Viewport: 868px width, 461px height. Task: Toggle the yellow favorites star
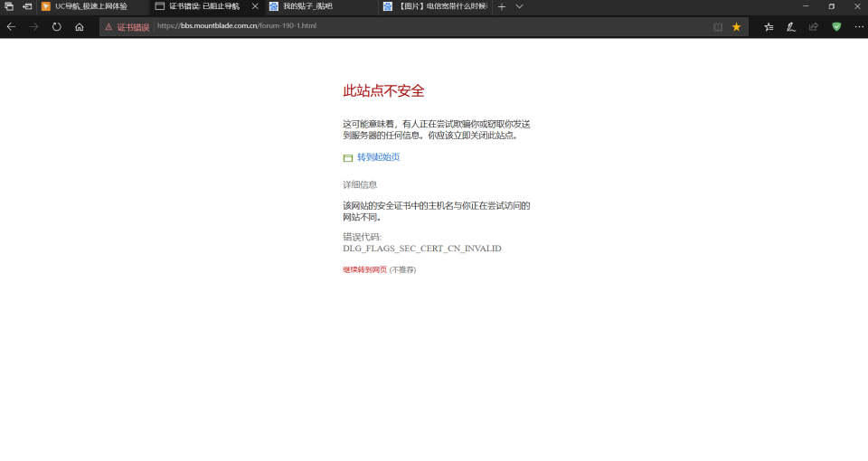736,26
